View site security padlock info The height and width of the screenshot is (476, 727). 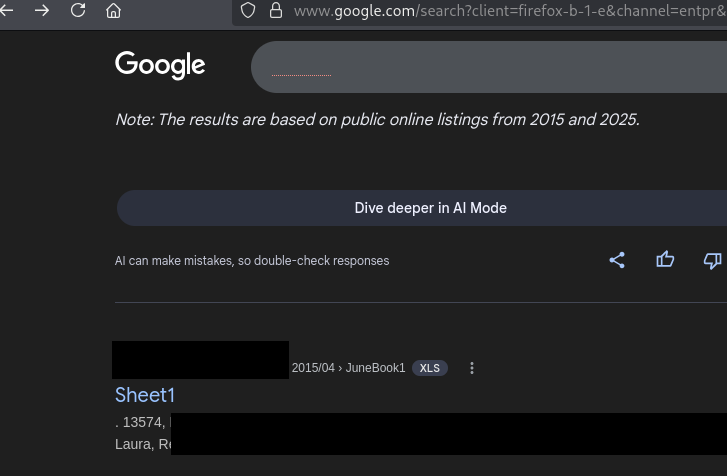point(276,10)
